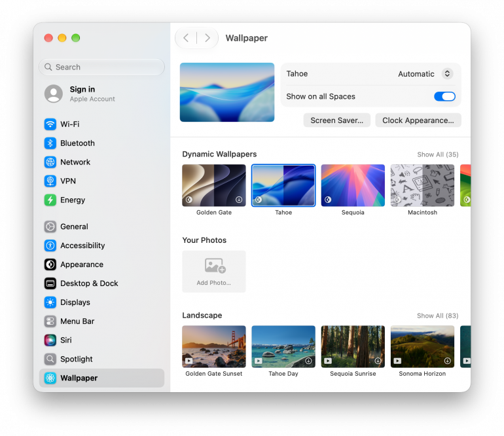
Task: Open Bluetooth label in the sidebar
Action: [x=77, y=143]
